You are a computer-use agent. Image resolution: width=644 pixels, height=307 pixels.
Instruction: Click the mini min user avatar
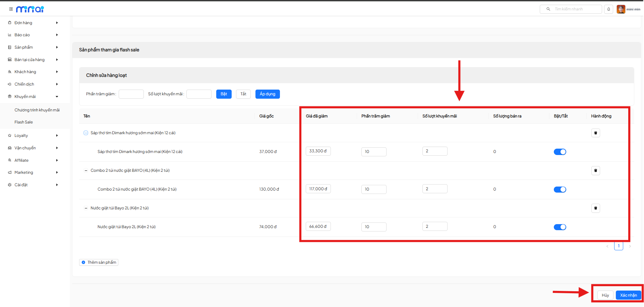pyautogui.click(x=621, y=9)
